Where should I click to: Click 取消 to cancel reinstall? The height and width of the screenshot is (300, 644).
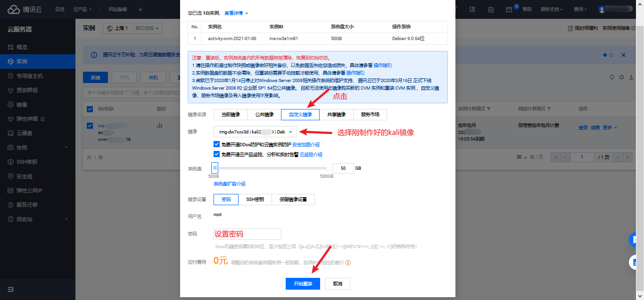(x=338, y=283)
